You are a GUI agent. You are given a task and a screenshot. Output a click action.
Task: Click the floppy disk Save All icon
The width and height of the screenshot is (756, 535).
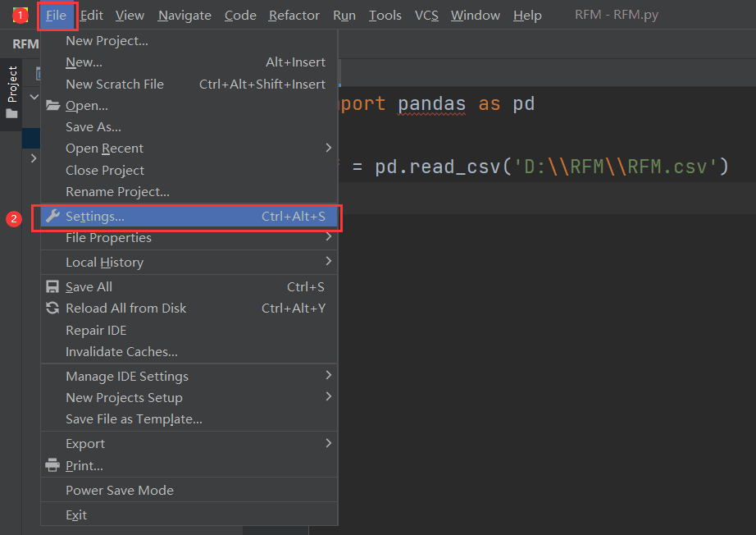[x=52, y=287]
